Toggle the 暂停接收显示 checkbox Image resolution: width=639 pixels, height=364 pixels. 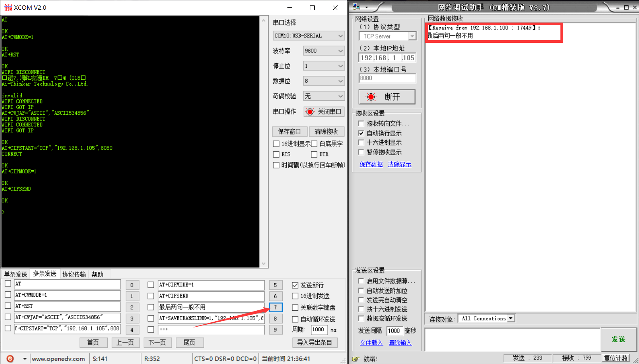coord(361,152)
